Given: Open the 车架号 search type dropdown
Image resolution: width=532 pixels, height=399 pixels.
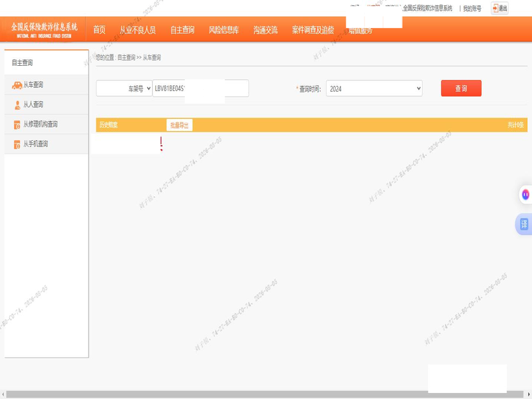Looking at the screenshot, I should 124,88.
